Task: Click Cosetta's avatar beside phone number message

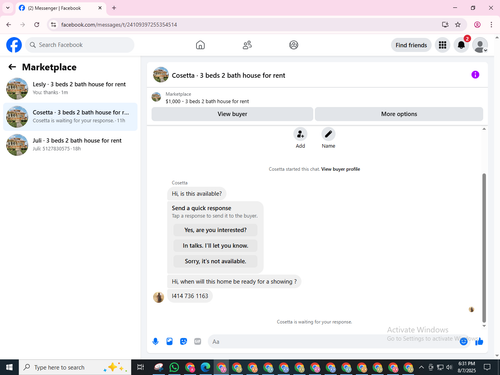Action: coord(158,297)
